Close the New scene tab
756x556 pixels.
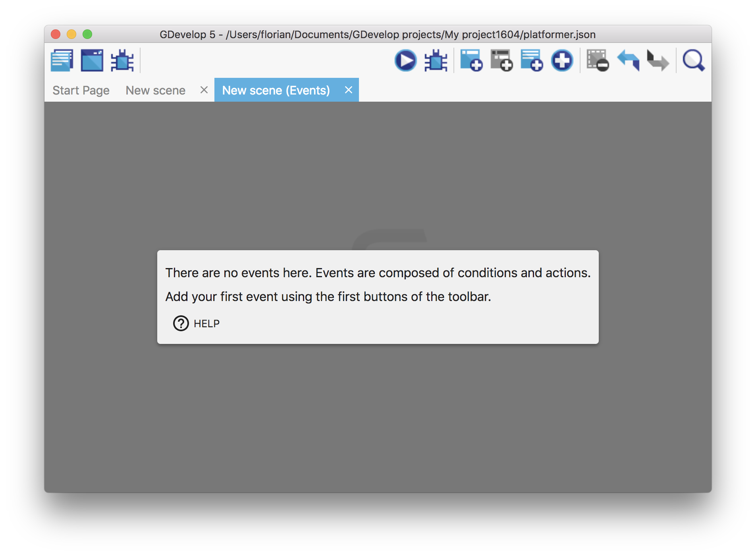(204, 90)
